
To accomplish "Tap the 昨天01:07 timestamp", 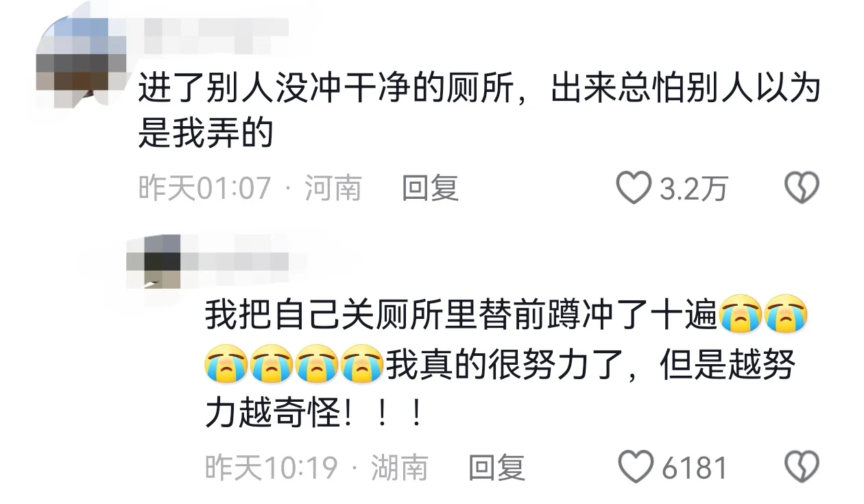I will (205, 188).
